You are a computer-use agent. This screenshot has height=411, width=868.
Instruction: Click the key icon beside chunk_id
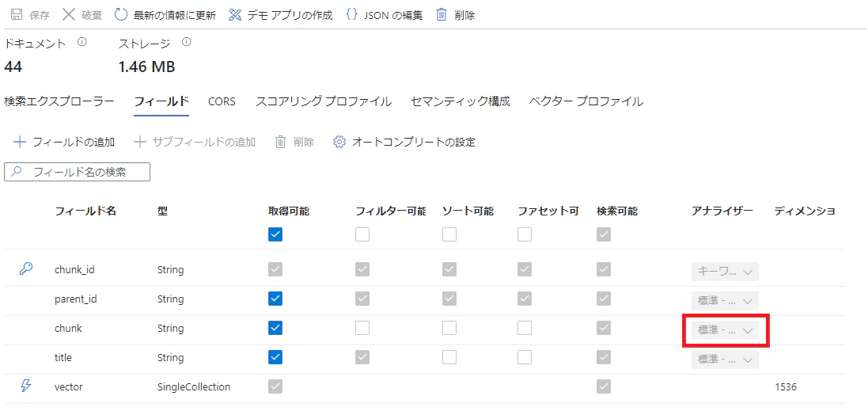coord(25,268)
